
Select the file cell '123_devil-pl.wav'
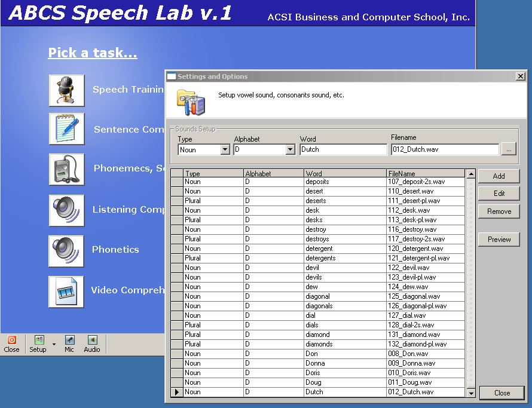click(x=426, y=277)
